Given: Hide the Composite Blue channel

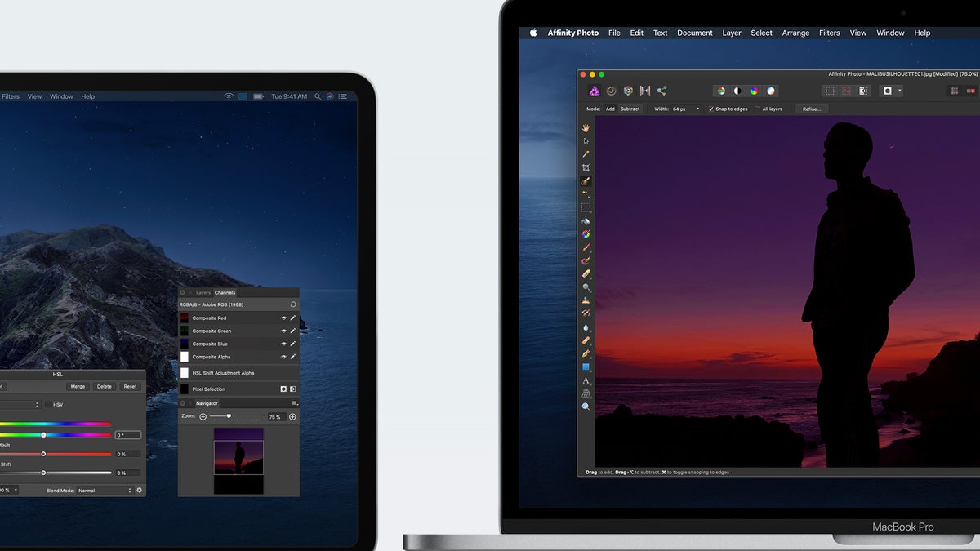Looking at the screenshot, I should pyautogui.click(x=284, y=344).
